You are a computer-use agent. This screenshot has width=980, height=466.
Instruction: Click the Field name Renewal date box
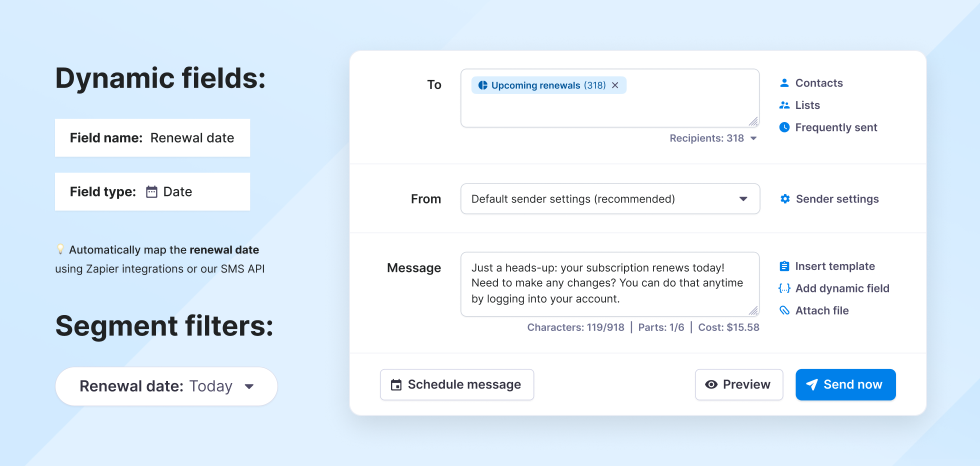click(x=152, y=138)
